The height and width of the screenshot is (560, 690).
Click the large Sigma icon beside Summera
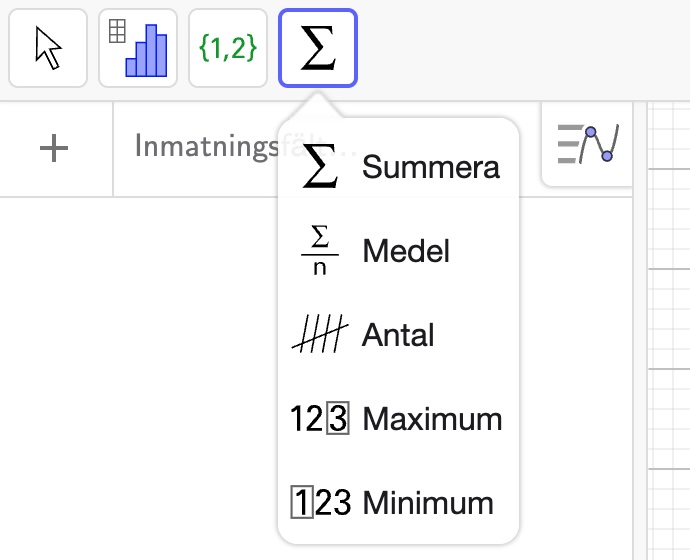320,166
